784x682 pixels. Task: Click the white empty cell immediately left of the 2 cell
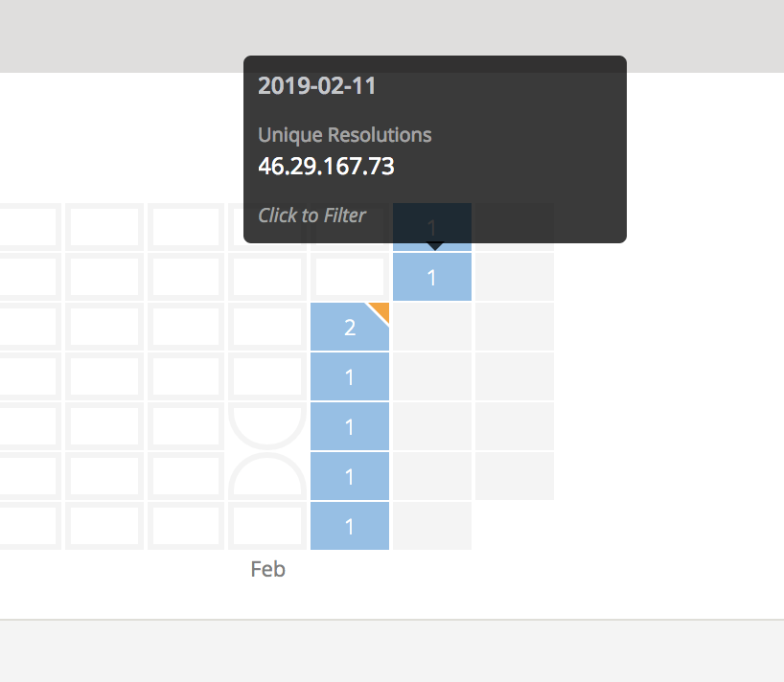pyautogui.click(x=267, y=328)
